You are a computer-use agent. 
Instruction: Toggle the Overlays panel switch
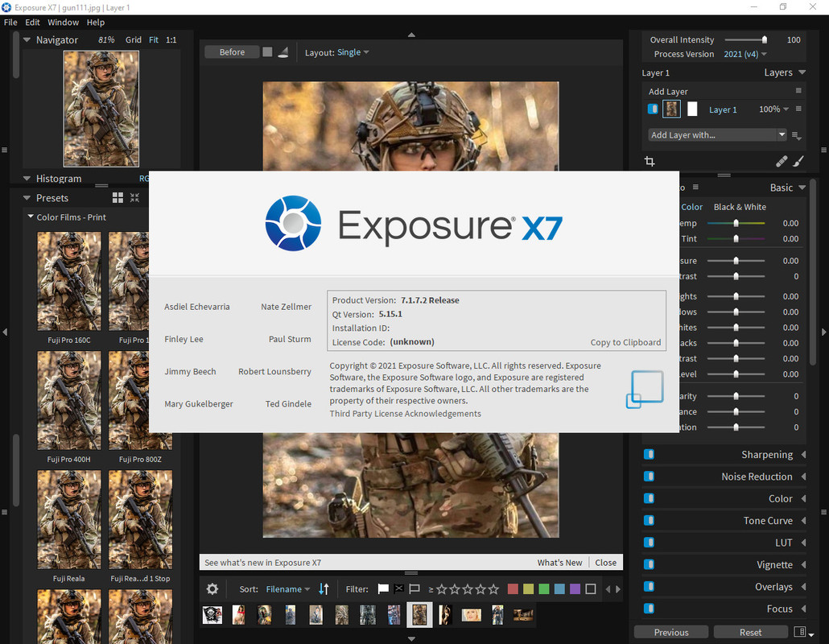pyautogui.click(x=650, y=586)
